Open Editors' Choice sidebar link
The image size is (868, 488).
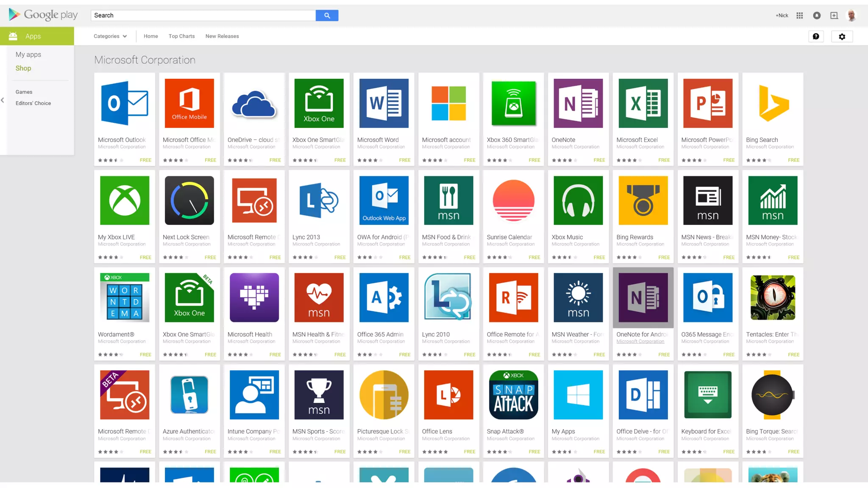33,103
